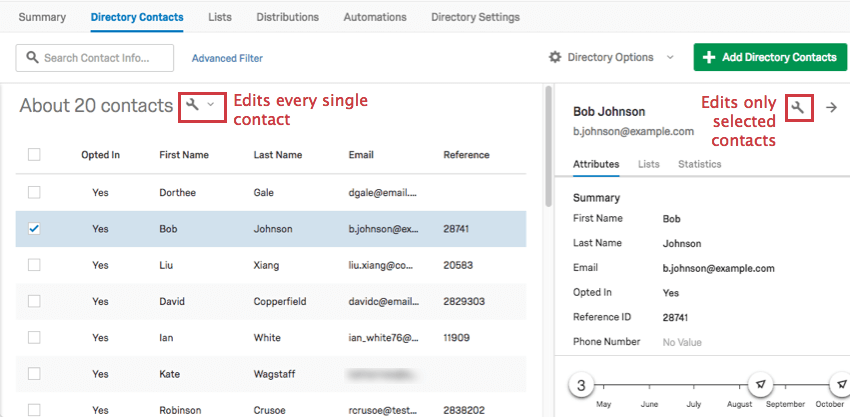The height and width of the screenshot is (417, 850).
Task: Click the contact list vertical scrollbar
Action: [549, 145]
